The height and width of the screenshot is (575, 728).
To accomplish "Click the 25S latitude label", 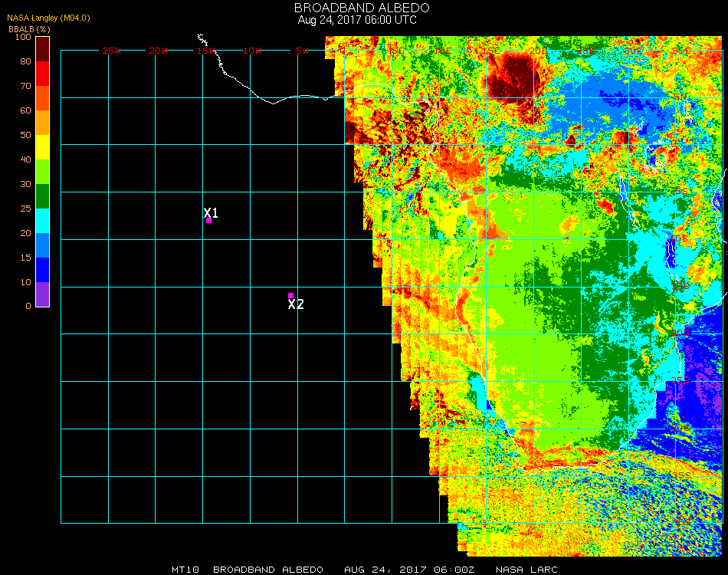I will tap(680, 380).
